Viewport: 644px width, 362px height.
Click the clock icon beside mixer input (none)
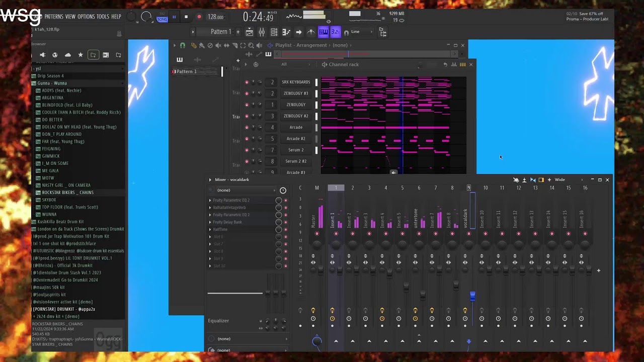tap(283, 190)
